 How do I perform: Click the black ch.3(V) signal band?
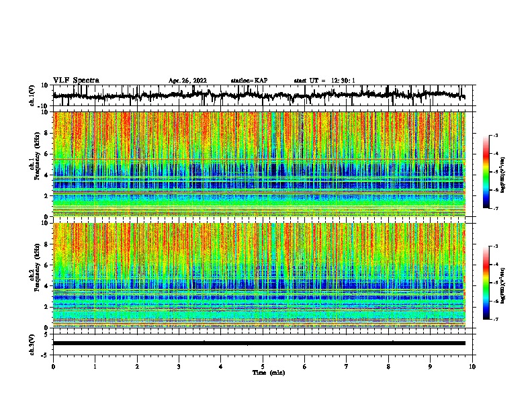coord(259,343)
